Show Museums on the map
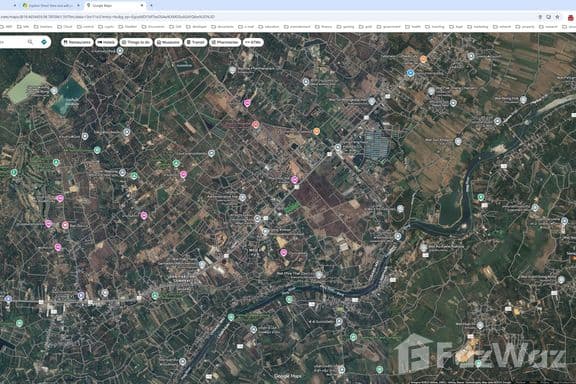The height and width of the screenshot is (384, 576). 169,43
